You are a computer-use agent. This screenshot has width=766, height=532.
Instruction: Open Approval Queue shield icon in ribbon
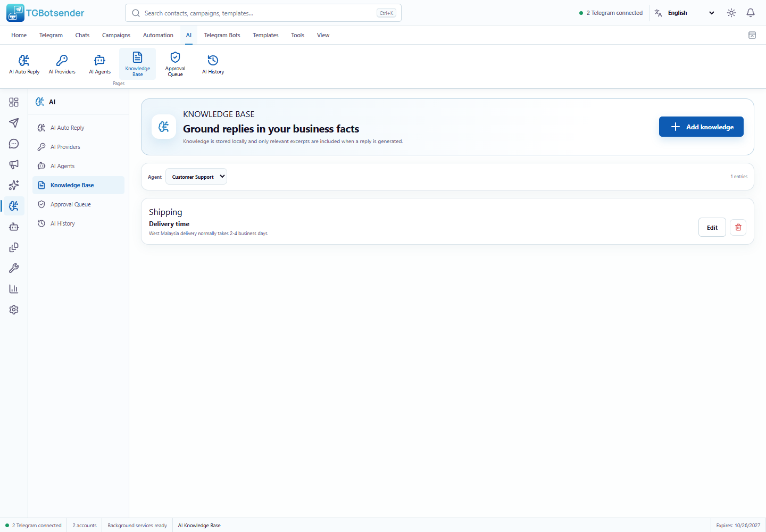coord(175,64)
